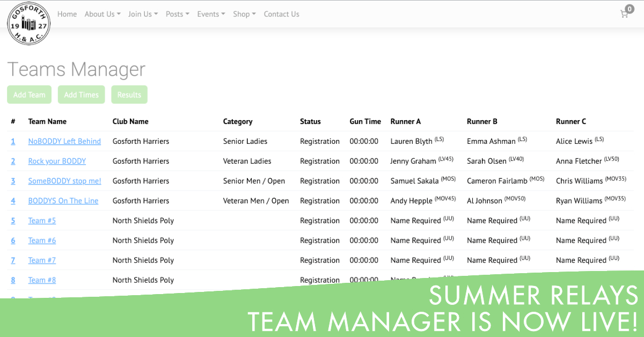Open the Contact Us page
644x337 pixels.
pos(281,14)
